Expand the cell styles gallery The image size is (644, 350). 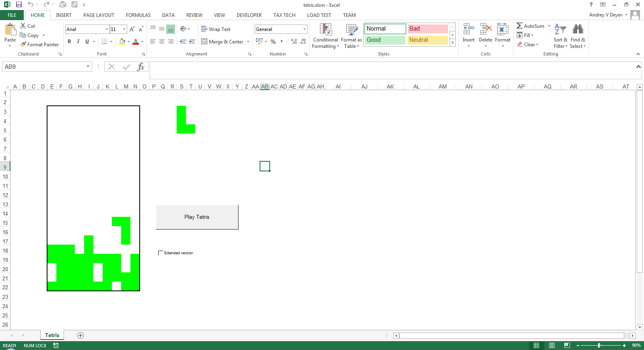[453, 43]
